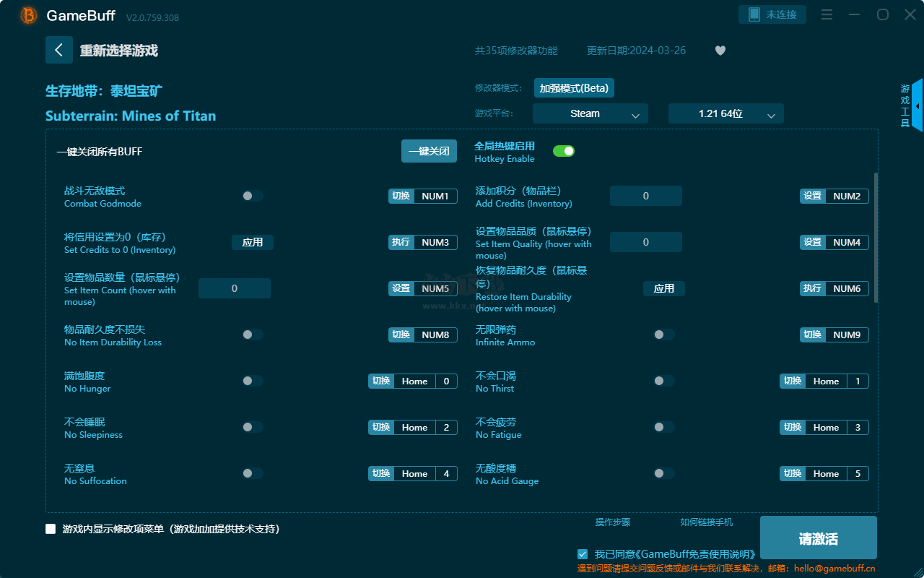Click the Home hotkey box for No Thirst
Image resolution: width=924 pixels, height=578 pixels.
pos(826,381)
